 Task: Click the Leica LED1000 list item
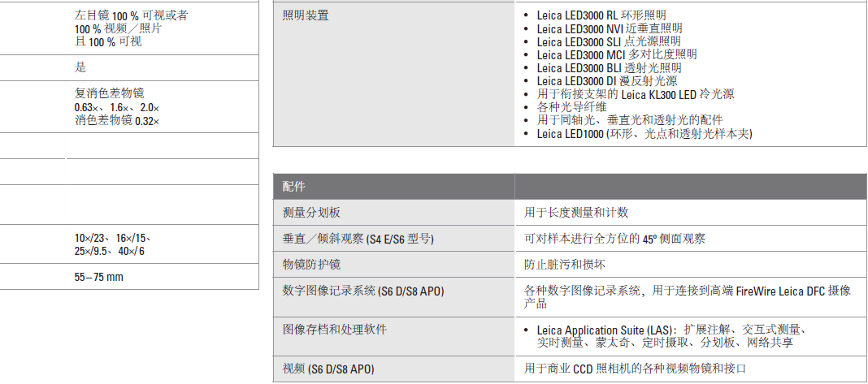coord(644,134)
